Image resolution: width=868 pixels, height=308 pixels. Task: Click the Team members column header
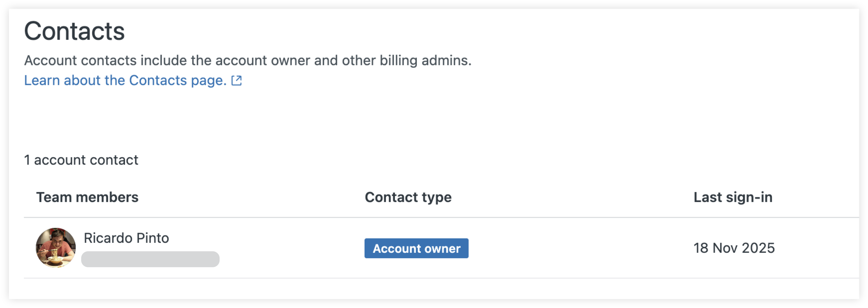pos(88,197)
